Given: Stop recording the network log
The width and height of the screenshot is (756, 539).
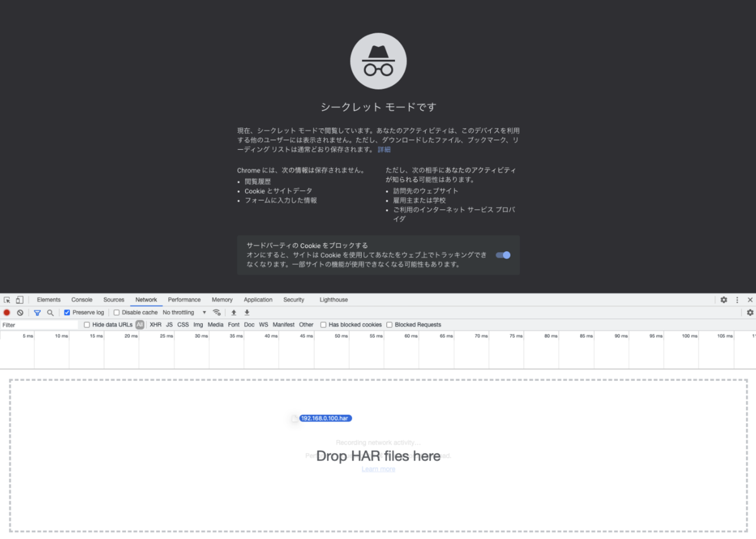Looking at the screenshot, I should [x=7, y=312].
